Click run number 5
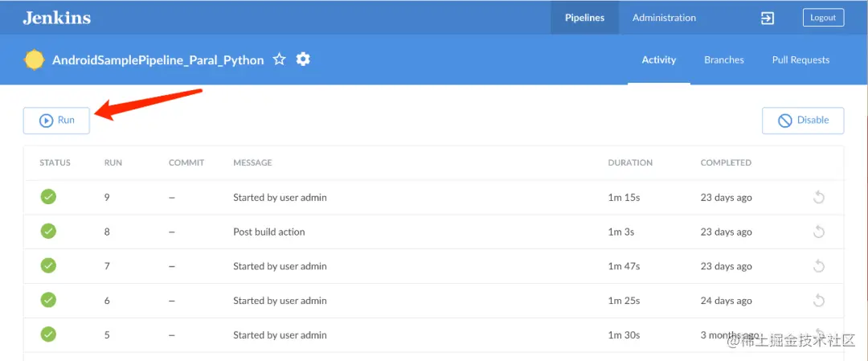Viewport: 868px width, 361px height. [107, 335]
